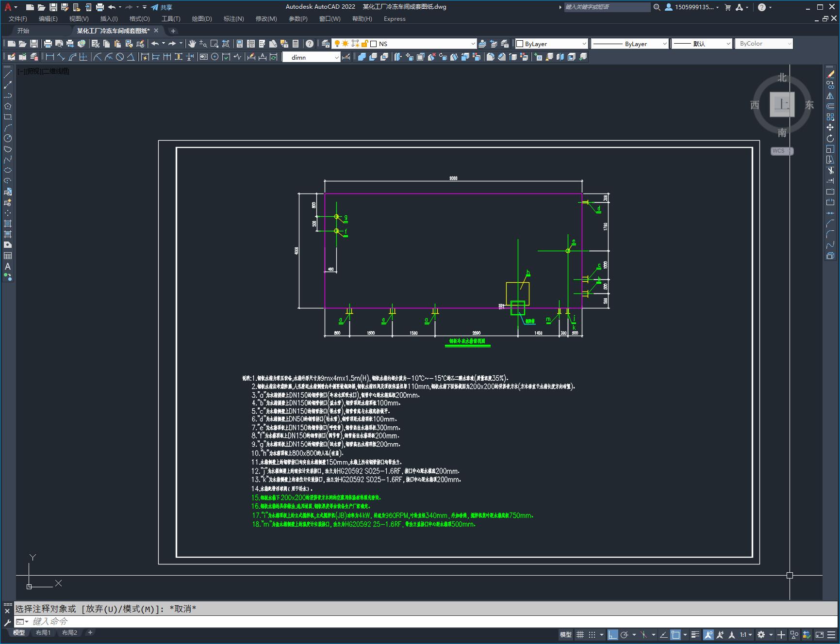Select the Ellipse draw tool
This screenshot has width=840, height=644.
tap(8, 170)
